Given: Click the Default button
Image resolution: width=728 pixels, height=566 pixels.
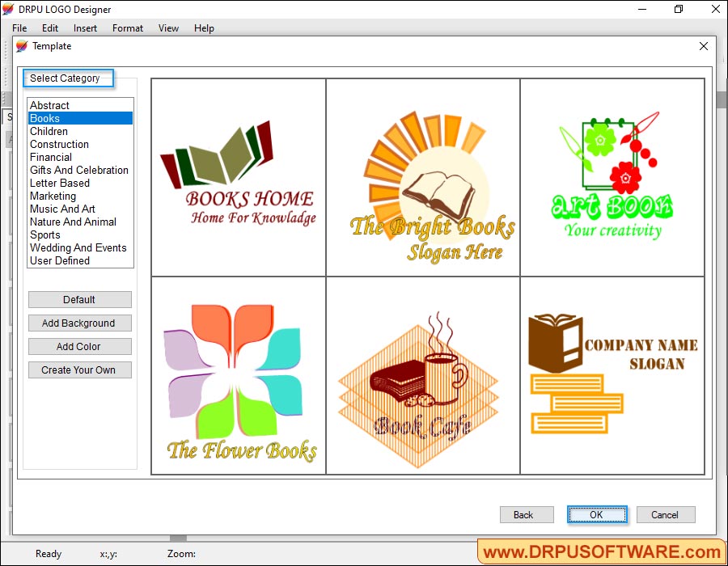Looking at the screenshot, I should (x=79, y=299).
